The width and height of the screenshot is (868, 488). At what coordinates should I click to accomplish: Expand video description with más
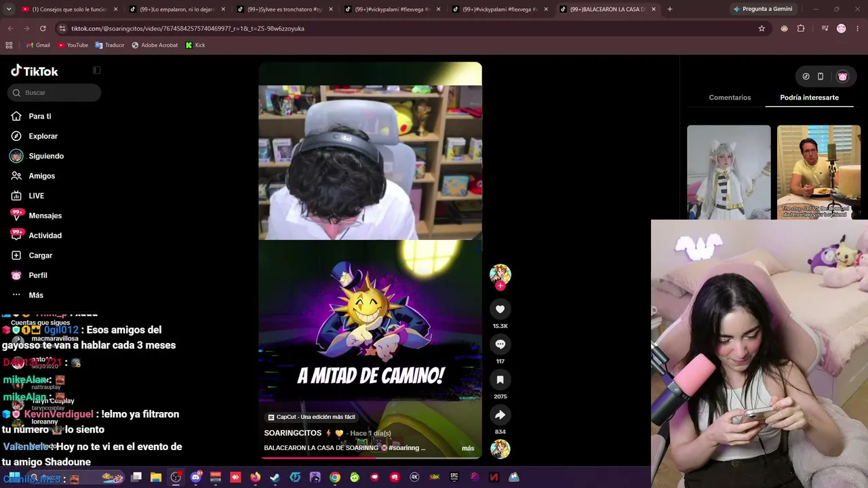point(468,448)
